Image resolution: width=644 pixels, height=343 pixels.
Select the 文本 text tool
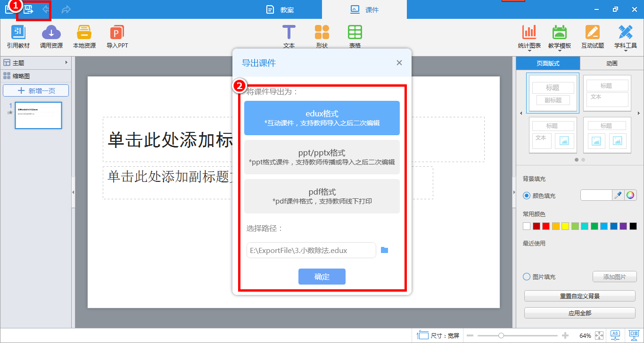[x=289, y=33]
